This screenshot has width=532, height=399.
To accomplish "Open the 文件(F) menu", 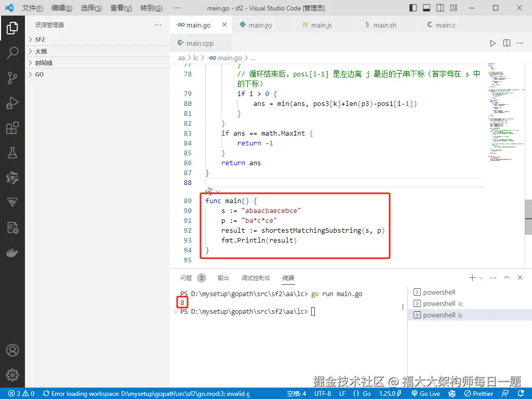I will pos(33,8).
